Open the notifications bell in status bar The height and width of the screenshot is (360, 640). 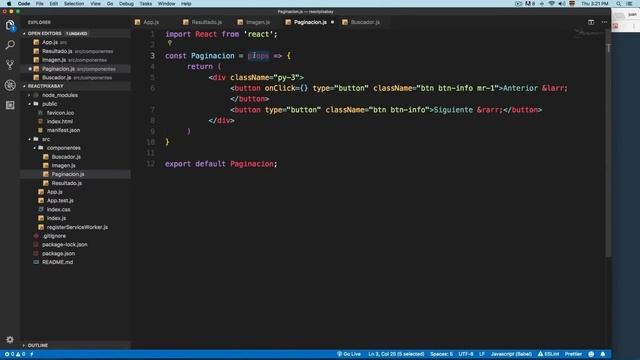[603, 354]
